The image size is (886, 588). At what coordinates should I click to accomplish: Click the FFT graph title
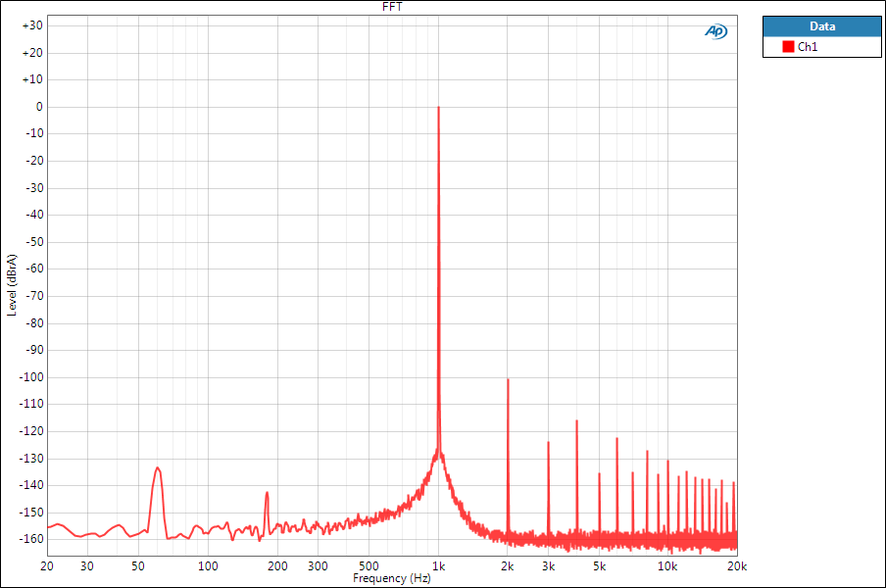click(x=392, y=7)
